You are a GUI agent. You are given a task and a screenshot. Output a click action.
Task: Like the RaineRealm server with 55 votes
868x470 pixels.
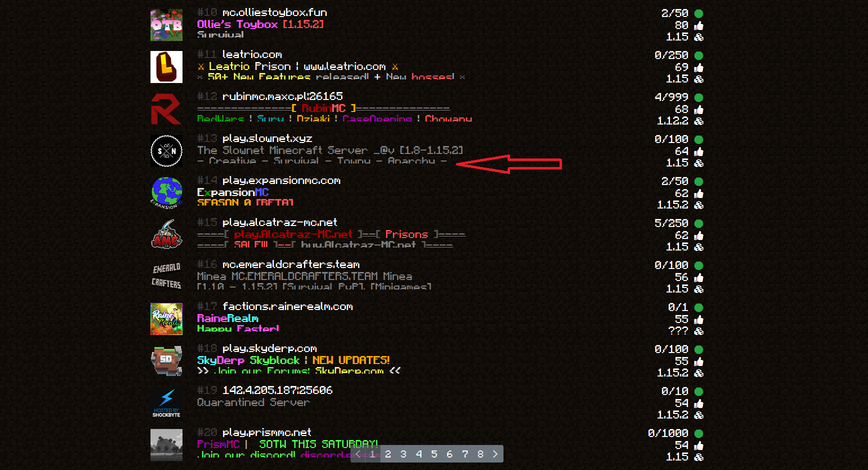(698, 319)
